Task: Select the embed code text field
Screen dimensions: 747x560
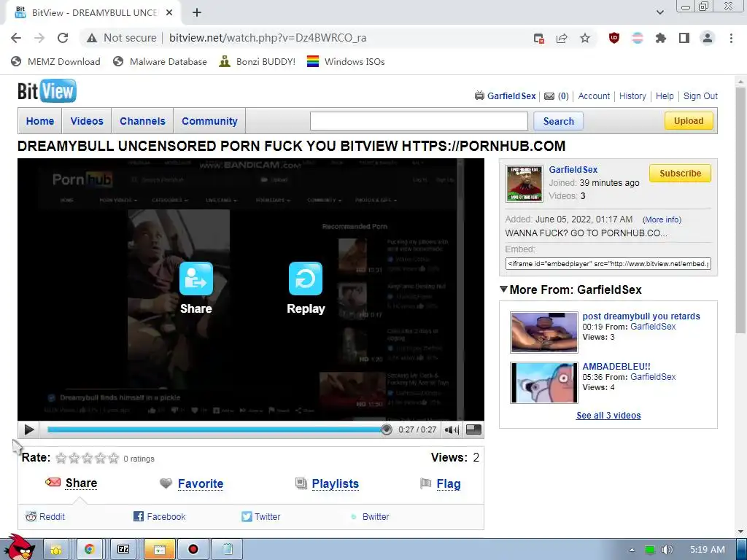Action: click(x=608, y=264)
